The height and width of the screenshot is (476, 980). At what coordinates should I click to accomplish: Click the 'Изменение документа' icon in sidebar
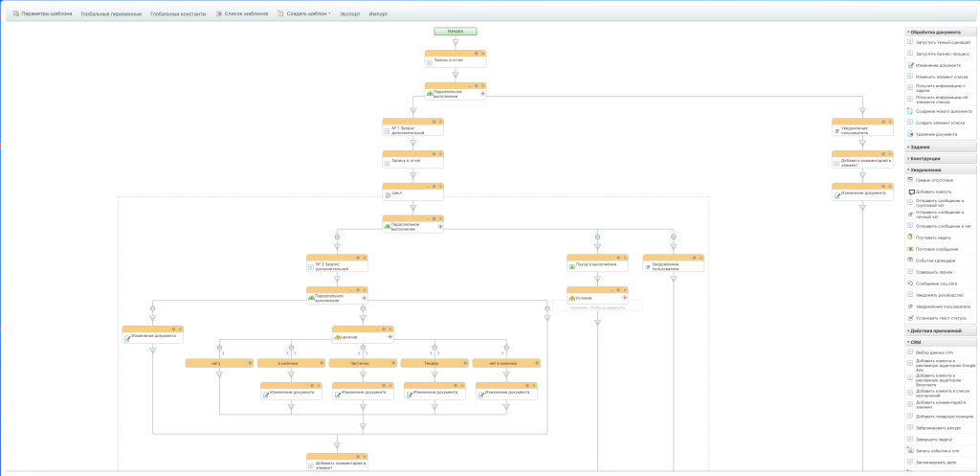(x=910, y=65)
